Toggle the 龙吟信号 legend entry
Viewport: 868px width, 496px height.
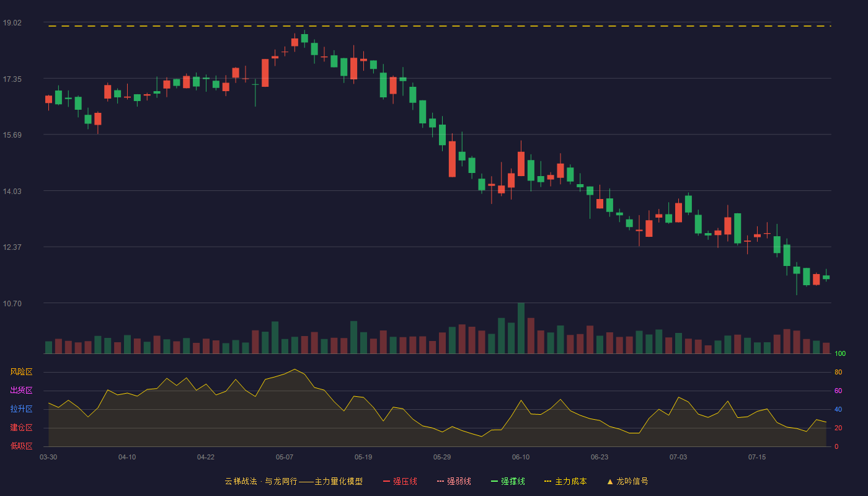(627, 481)
